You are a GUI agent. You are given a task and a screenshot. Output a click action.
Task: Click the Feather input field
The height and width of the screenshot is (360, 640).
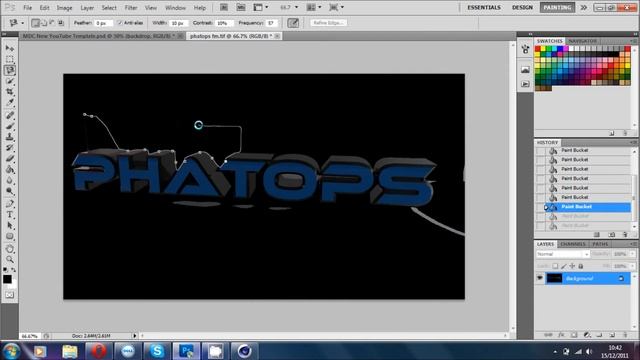pos(103,23)
